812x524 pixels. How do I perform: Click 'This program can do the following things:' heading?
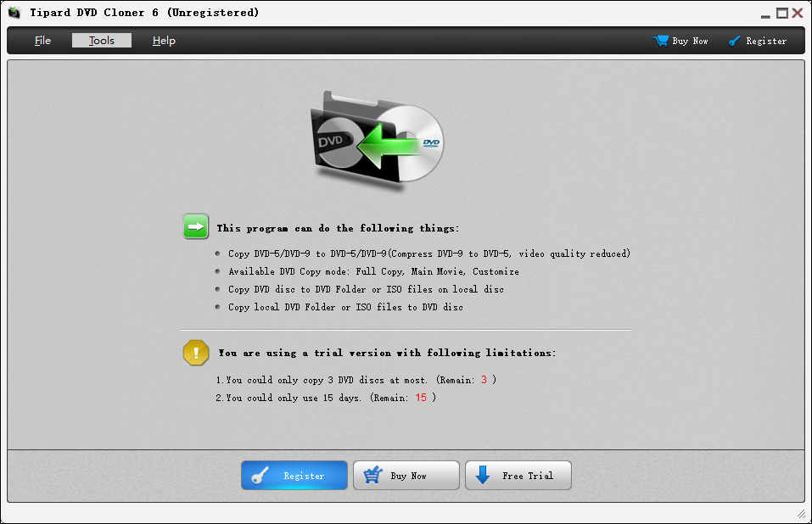338,228
